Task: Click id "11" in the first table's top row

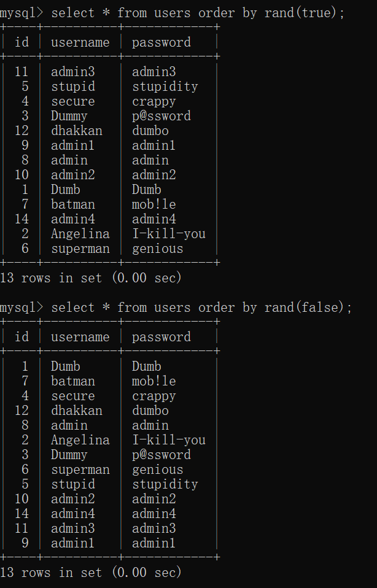Action: 21,72
